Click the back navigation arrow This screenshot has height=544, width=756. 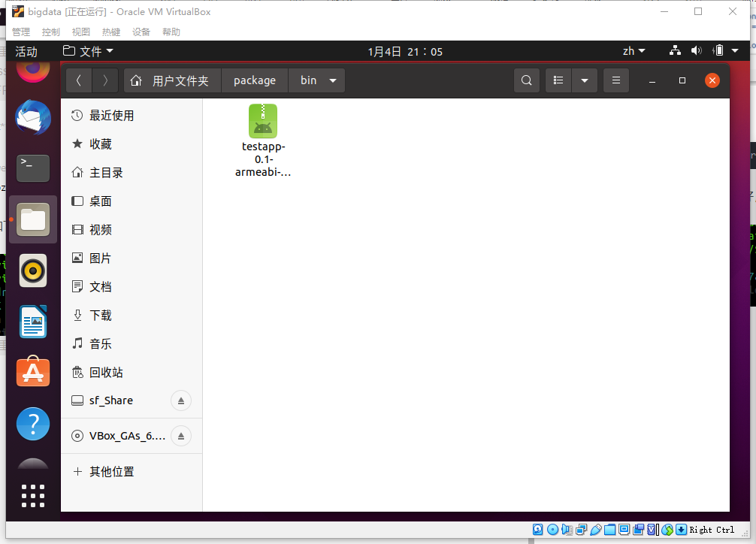78,80
